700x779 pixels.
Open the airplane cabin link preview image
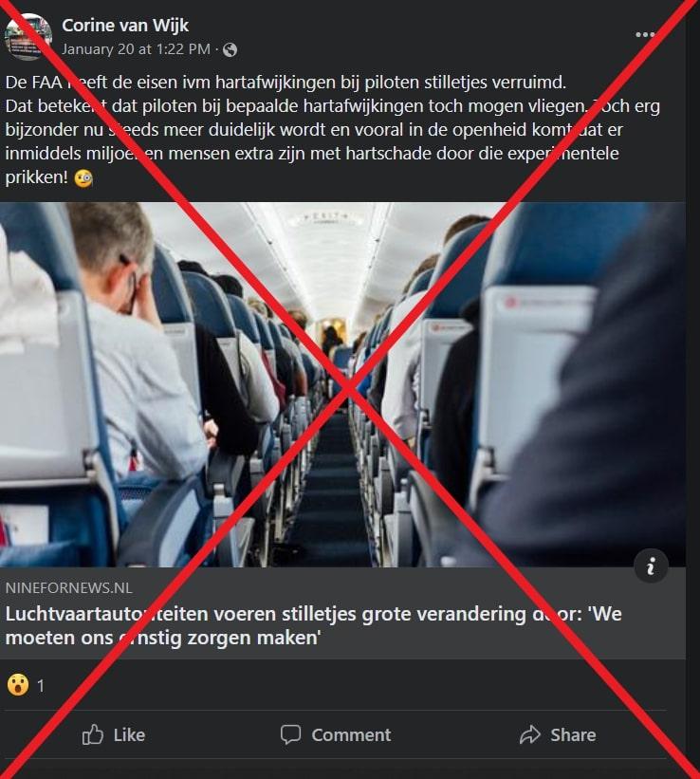(x=342, y=384)
